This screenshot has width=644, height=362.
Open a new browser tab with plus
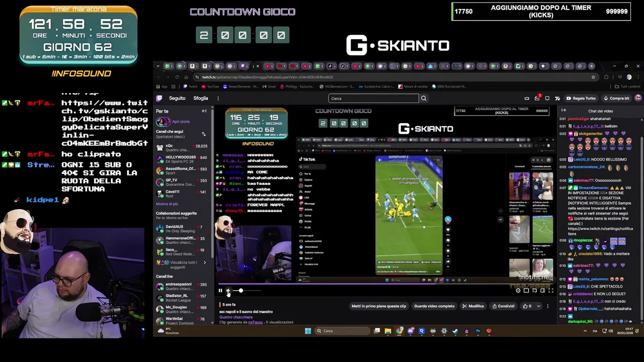[x=592, y=66]
